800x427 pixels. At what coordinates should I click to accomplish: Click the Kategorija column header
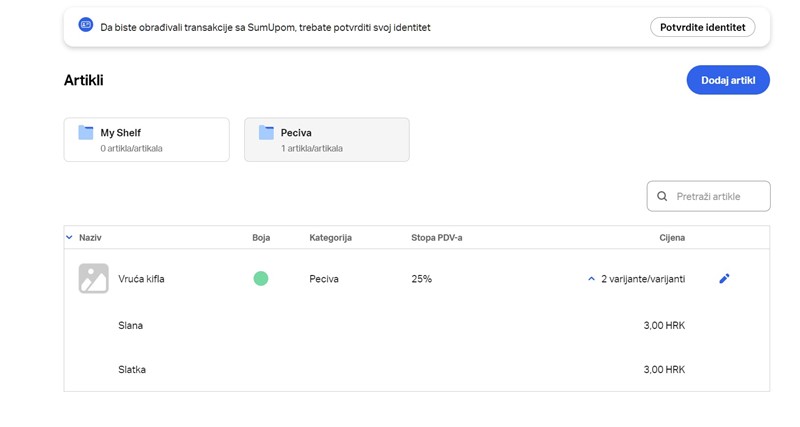330,238
